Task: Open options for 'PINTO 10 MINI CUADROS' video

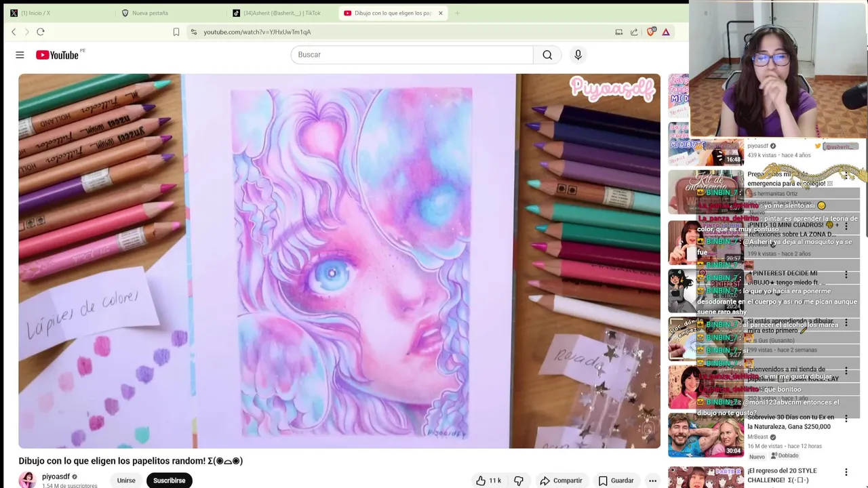Action: [846, 226]
